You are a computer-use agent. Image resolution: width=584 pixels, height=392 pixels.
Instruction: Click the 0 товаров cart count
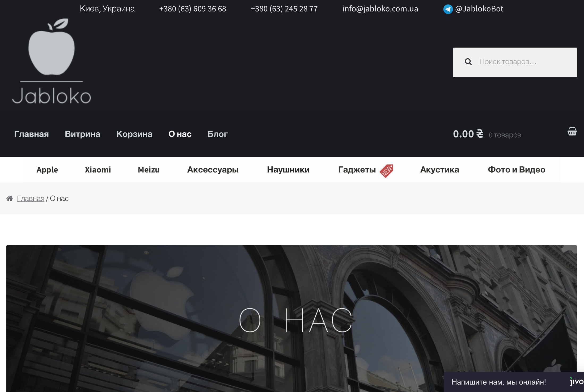pos(505,135)
